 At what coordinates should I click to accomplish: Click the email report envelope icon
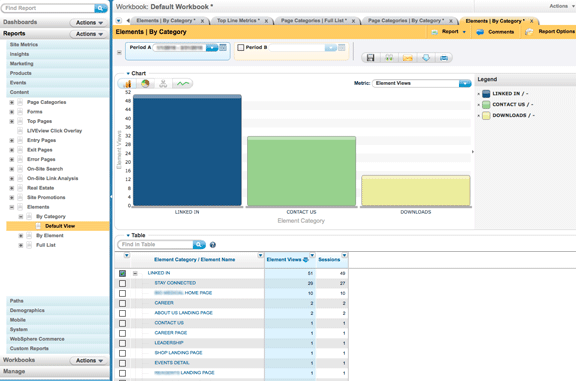407,58
